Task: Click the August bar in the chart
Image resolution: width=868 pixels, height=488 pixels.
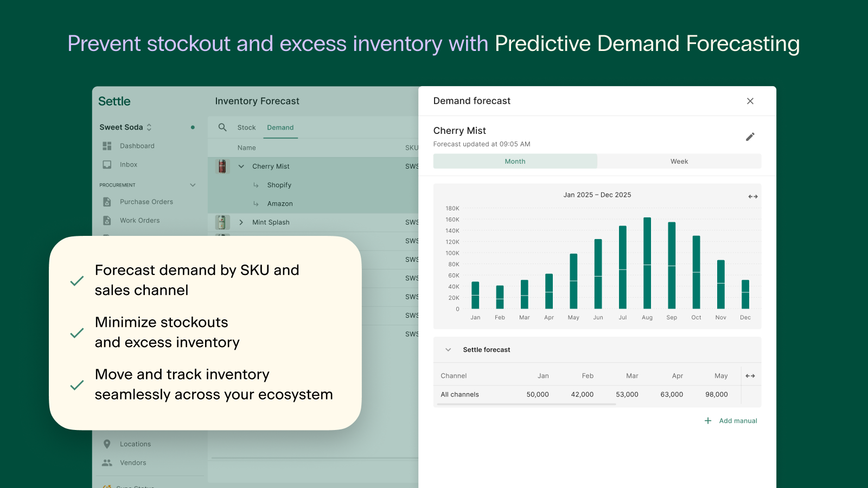Action: tap(647, 263)
